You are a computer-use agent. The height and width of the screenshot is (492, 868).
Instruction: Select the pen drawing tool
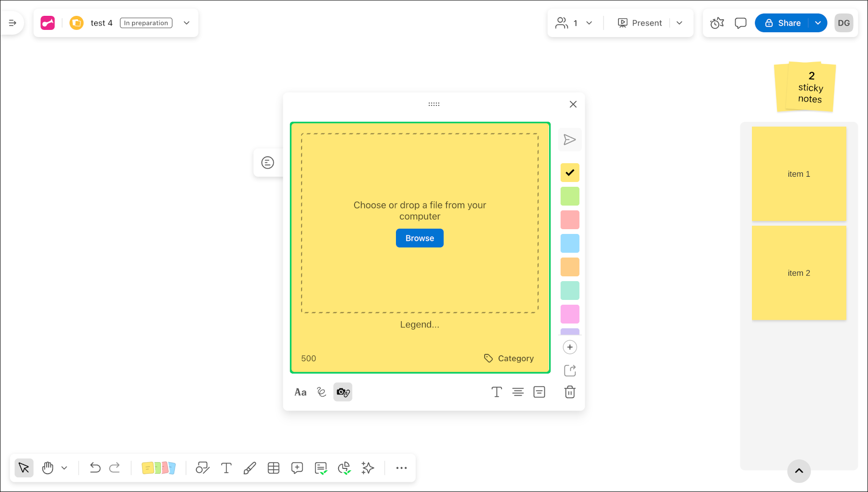[250, 468]
